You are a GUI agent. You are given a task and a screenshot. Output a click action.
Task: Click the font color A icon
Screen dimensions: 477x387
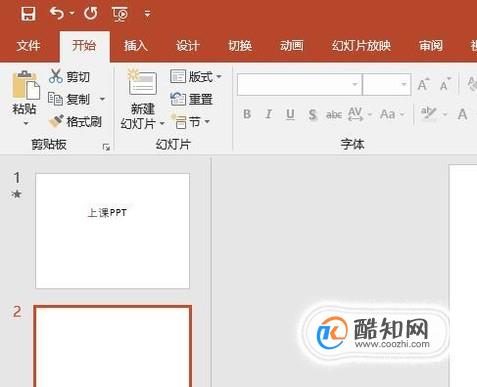(x=462, y=114)
